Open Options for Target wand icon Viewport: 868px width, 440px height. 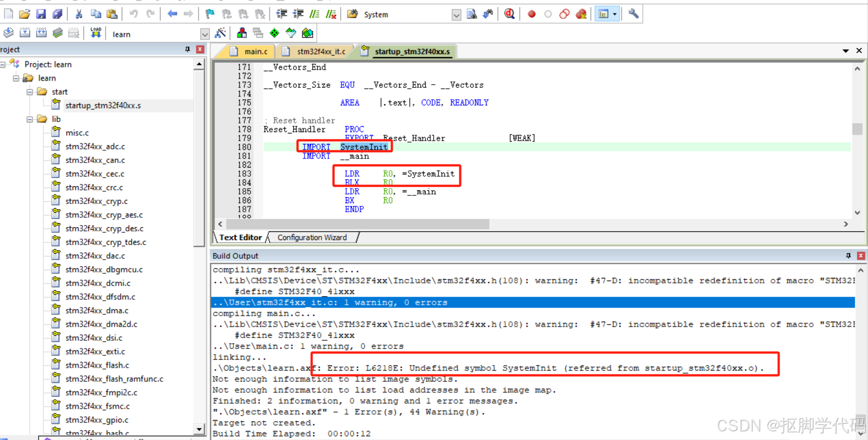(220, 33)
